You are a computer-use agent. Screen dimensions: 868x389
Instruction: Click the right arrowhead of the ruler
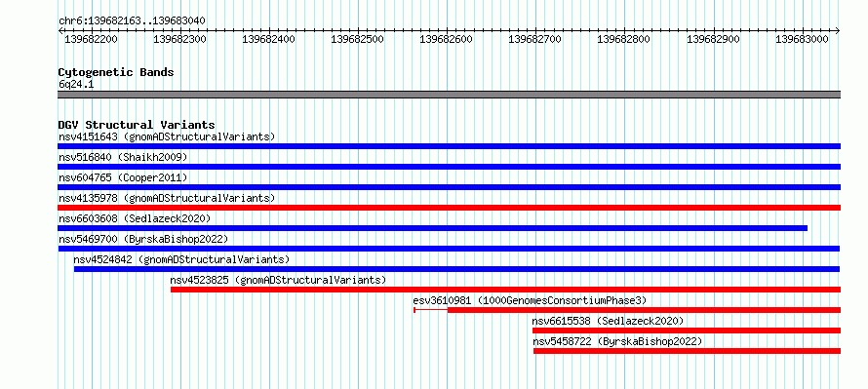click(838, 31)
